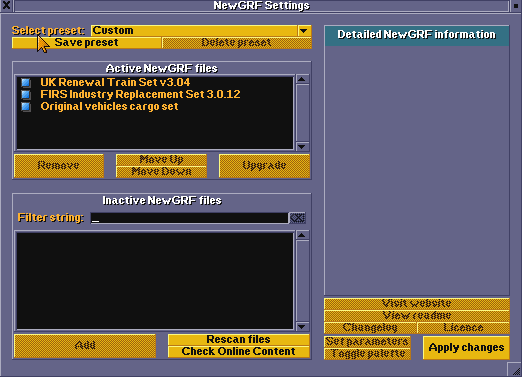Clear the filter string with the X icon
Image resolution: width=522 pixels, height=377 pixels.
297,218
